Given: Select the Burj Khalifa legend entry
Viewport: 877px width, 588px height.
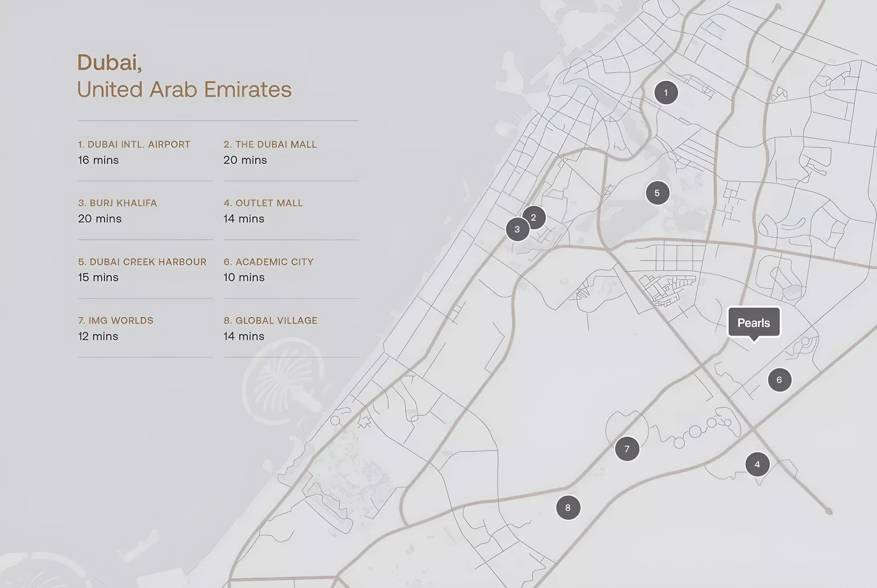Looking at the screenshot, I should pyautogui.click(x=117, y=203).
